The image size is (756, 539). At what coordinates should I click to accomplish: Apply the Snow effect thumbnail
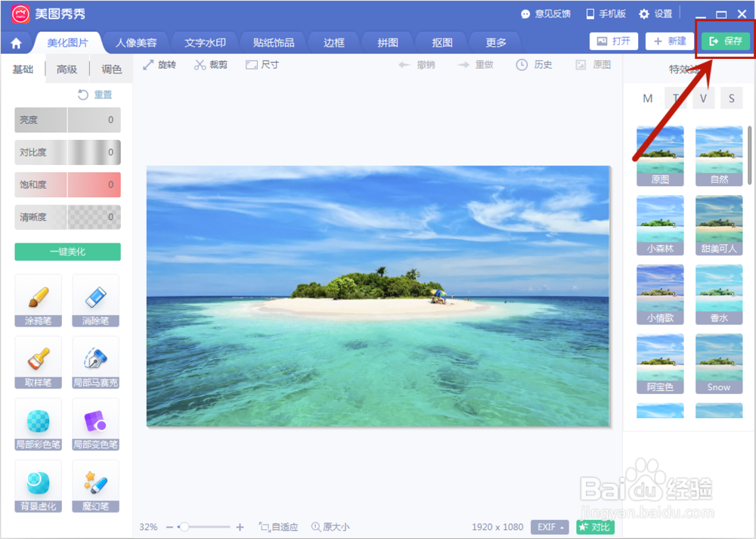pos(718,363)
